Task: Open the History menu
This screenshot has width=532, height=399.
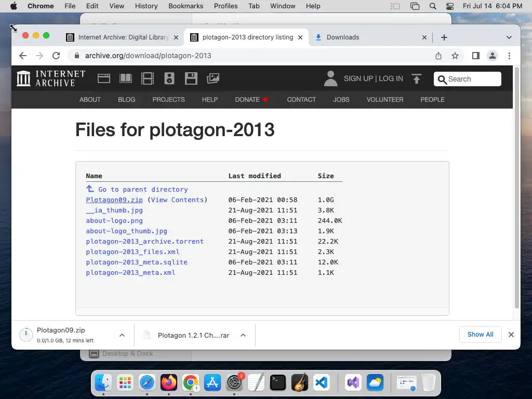Action: pyautogui.click(x=146, y=6)
